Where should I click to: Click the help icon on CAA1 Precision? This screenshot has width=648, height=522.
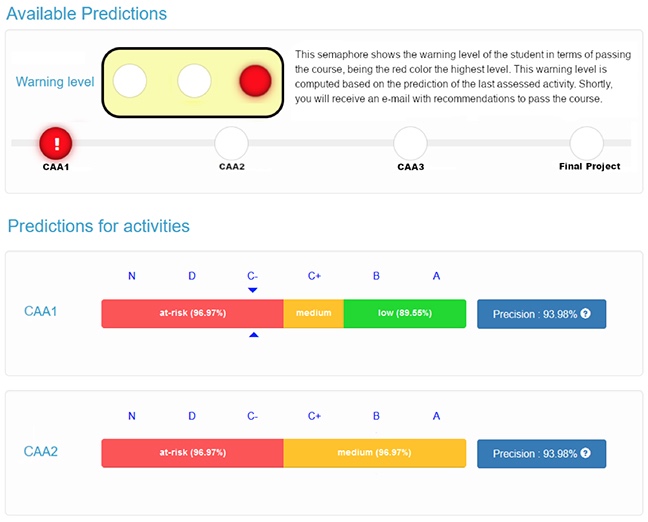[x=585, y=314]
